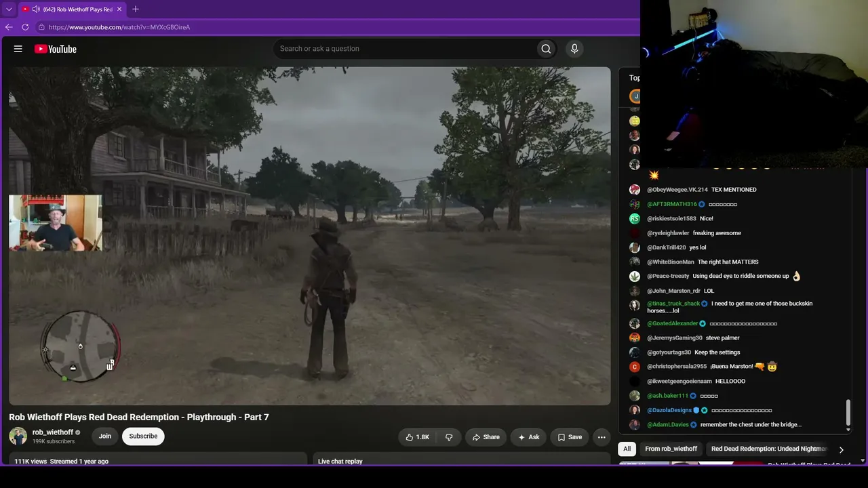
Task: Save video to a playlist
Action: [570, 437]
